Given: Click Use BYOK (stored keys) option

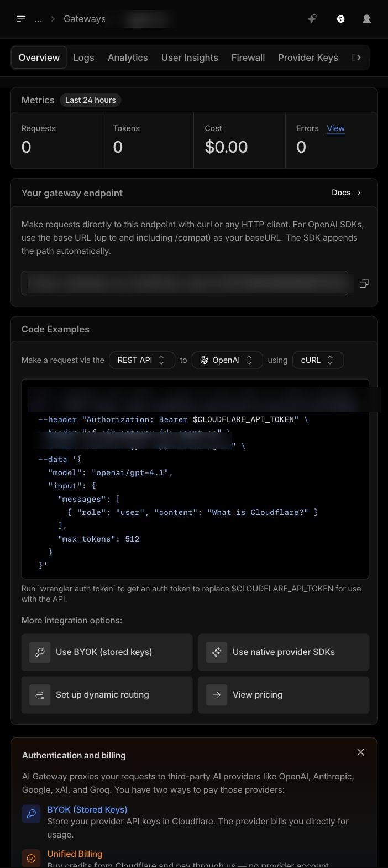Looking at the screenshot, I should coord(107,652).
